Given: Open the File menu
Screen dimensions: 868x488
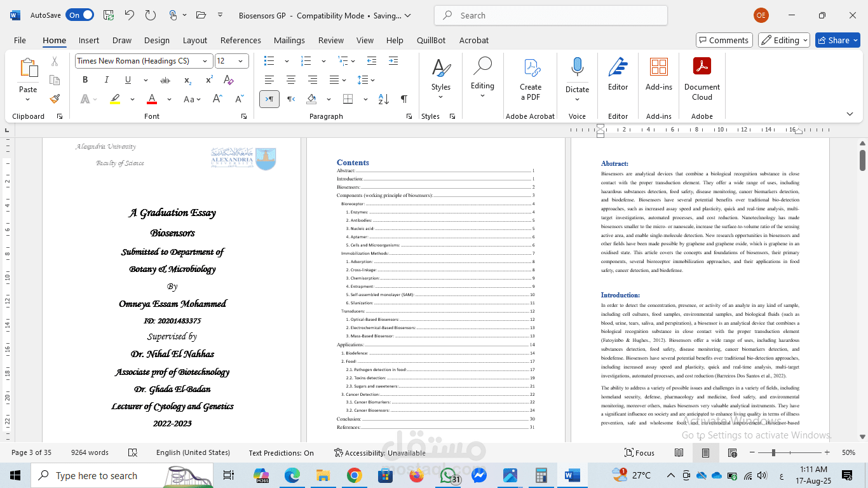Looking at the screenshot, I should (20, 40).
